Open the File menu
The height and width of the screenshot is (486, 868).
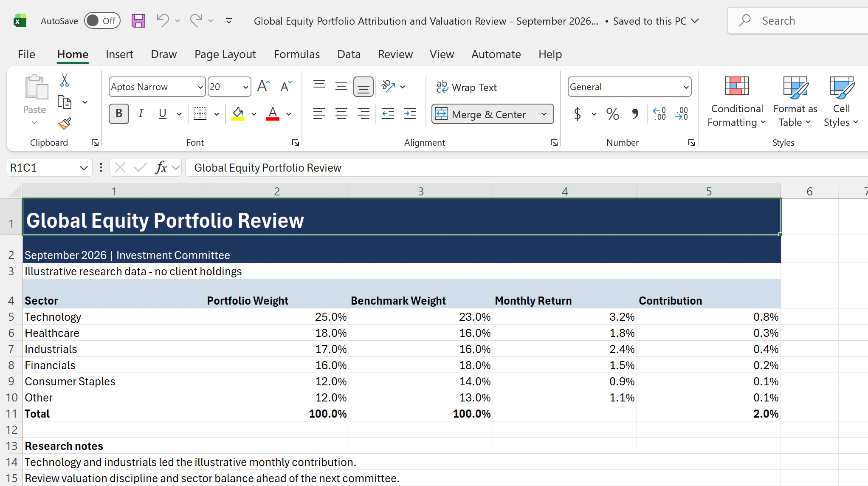[x=26, y=54]
